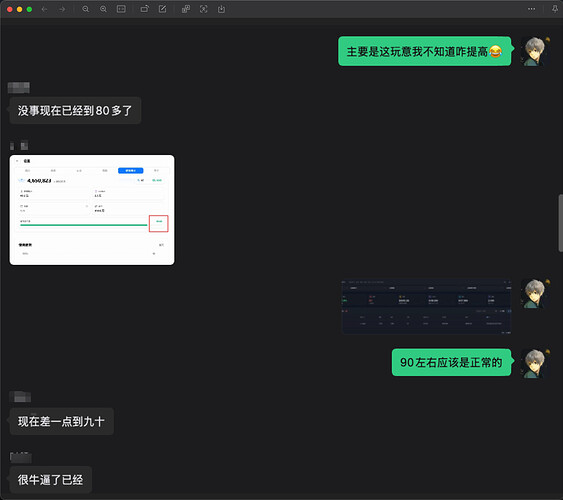Select the "现在差一点到九十" message bubble
Image resolution: width=563 pixels, height=500 pixels.
(61, 421)
